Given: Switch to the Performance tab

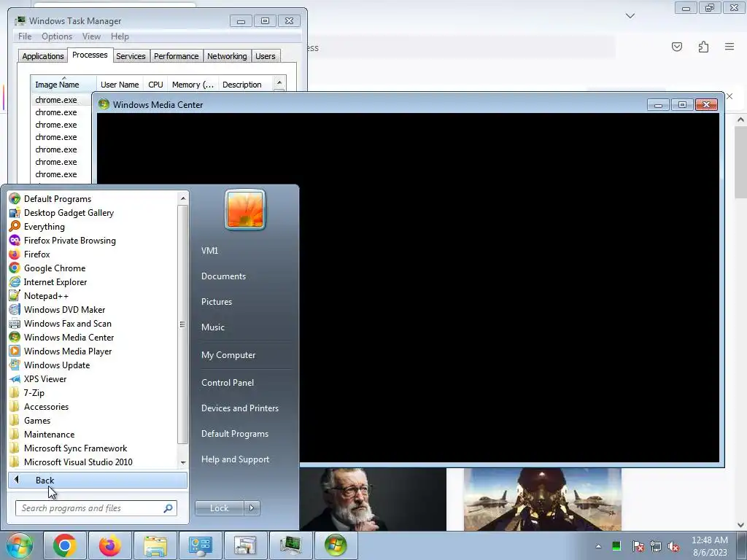Looking at the screenshot, I should coord(177,56).
